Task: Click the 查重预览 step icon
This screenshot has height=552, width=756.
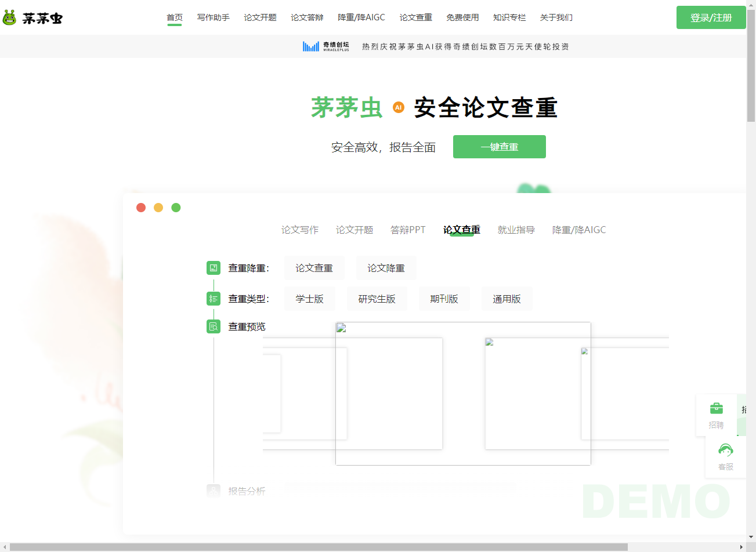Action: (x=214, y=326)
